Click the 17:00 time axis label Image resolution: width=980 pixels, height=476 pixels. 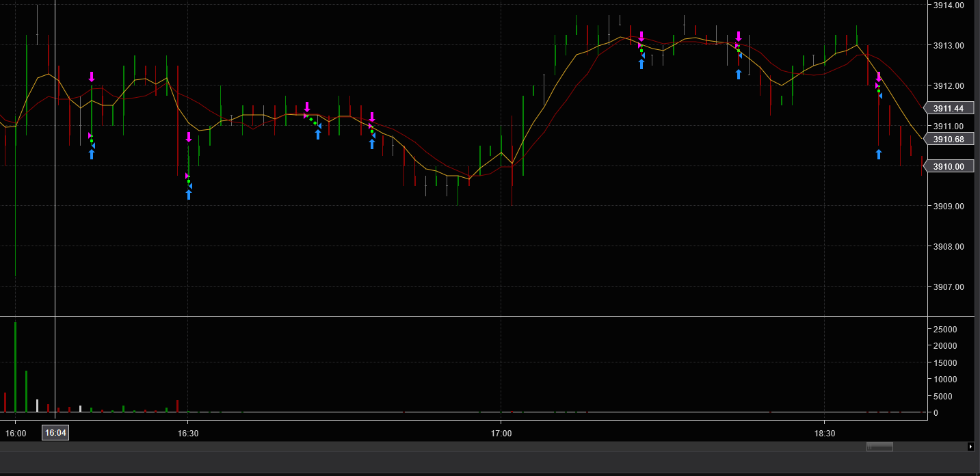pyautogui.click(x=501, y=433)
